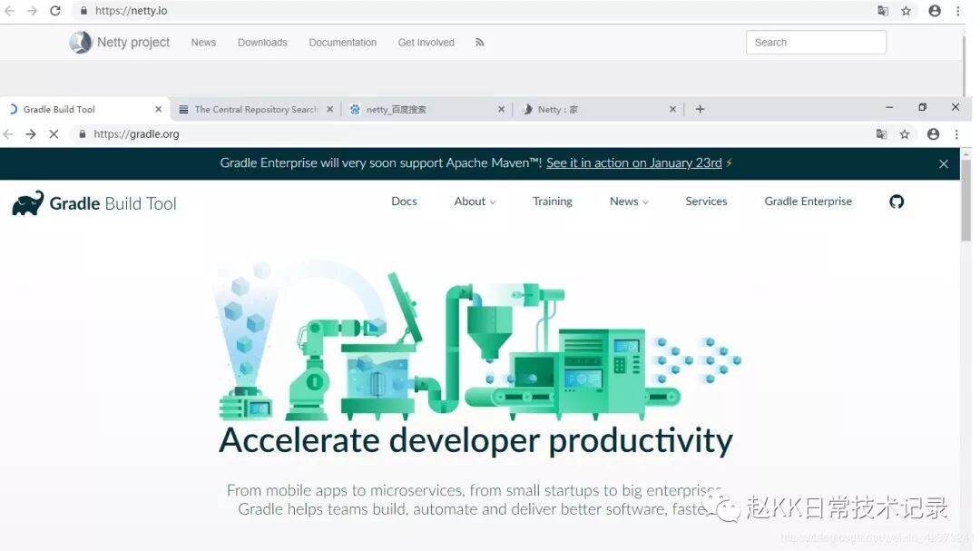Open Docs in Gradle navigation
Viewport: 980px width, 551px height.
pyautogui.click(x=404, y=202)
